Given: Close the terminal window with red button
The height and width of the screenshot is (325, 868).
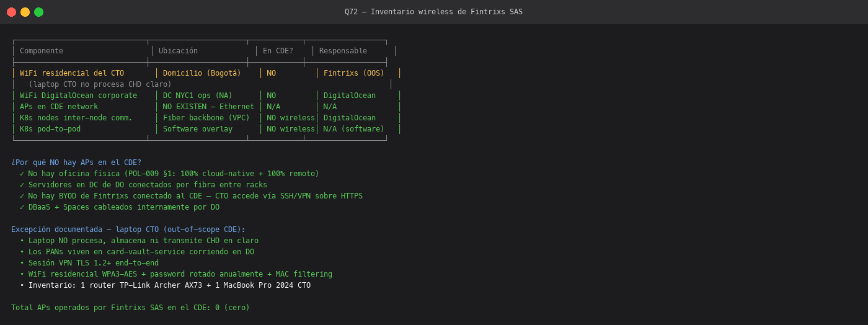Looking at the screenshot, I should coord(11,12).
